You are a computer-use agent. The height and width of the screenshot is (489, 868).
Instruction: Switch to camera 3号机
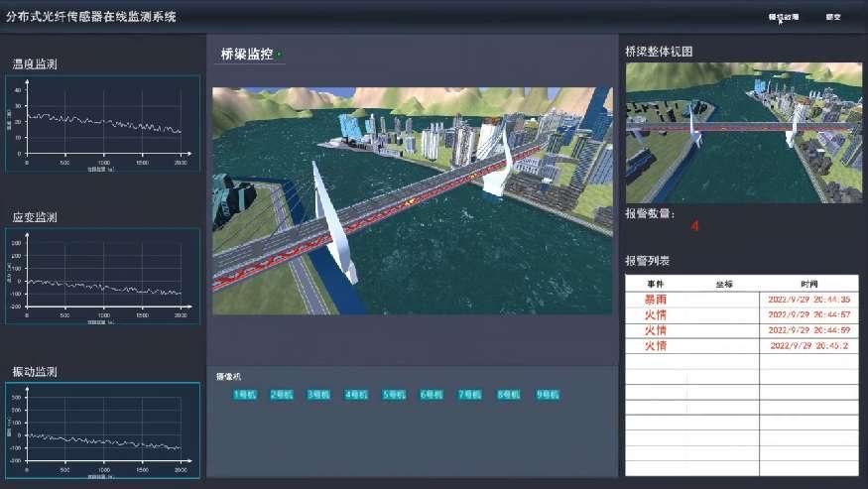tap(319, 395)
